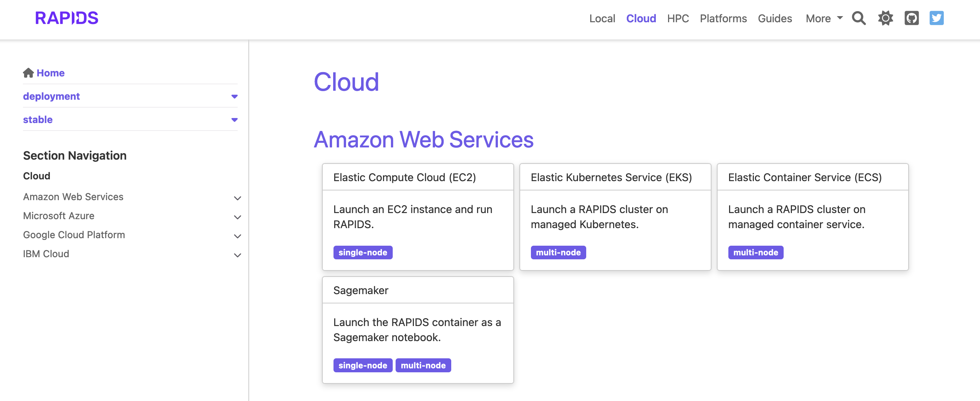The height and width of the screenshot is (401, 980).
Task: Open the Twitter icon link
Action: pyautogui.click(x=936, y=18)
